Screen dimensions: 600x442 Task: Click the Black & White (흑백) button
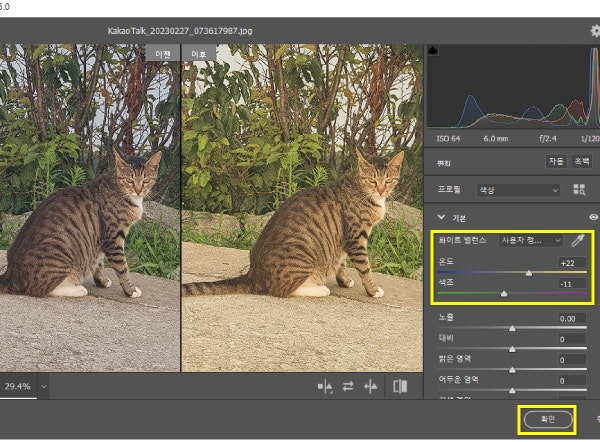click(582, 161)
